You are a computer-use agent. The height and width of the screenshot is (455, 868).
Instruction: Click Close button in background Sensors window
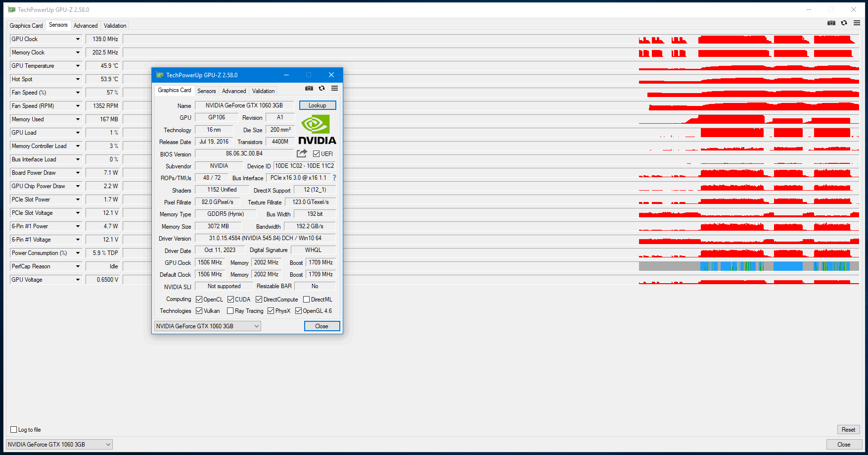(x=844, y=445)
